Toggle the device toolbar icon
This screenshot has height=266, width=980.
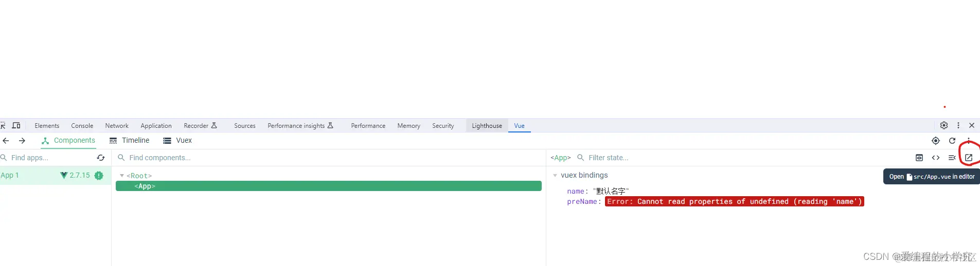(x=16, y=125)
